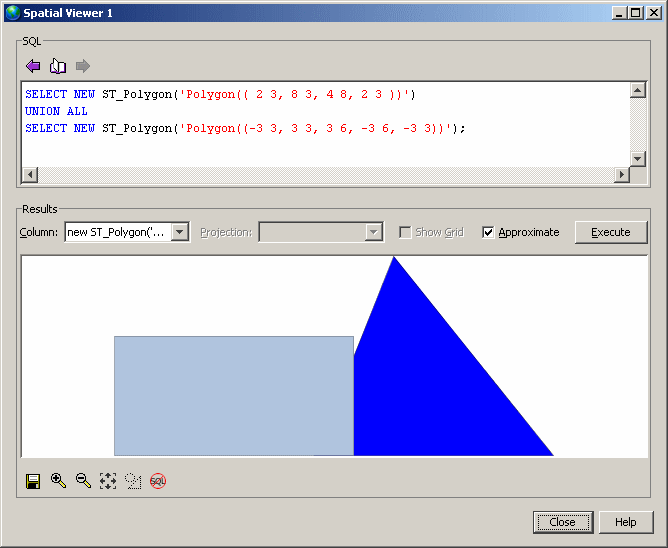Click the second ST_Polygon line with -3 3
The height and width of the screenshot is (548, 668).
pyautogui.click(x=245, y=128)
